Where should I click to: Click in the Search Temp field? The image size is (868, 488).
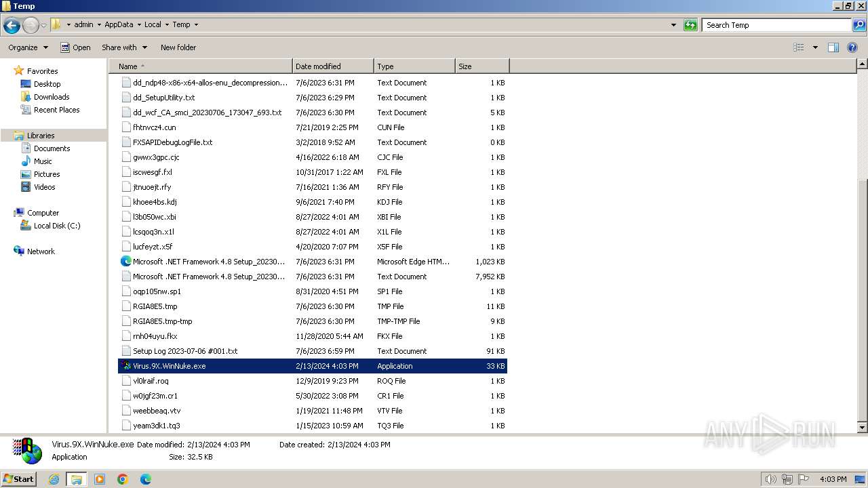777,25
